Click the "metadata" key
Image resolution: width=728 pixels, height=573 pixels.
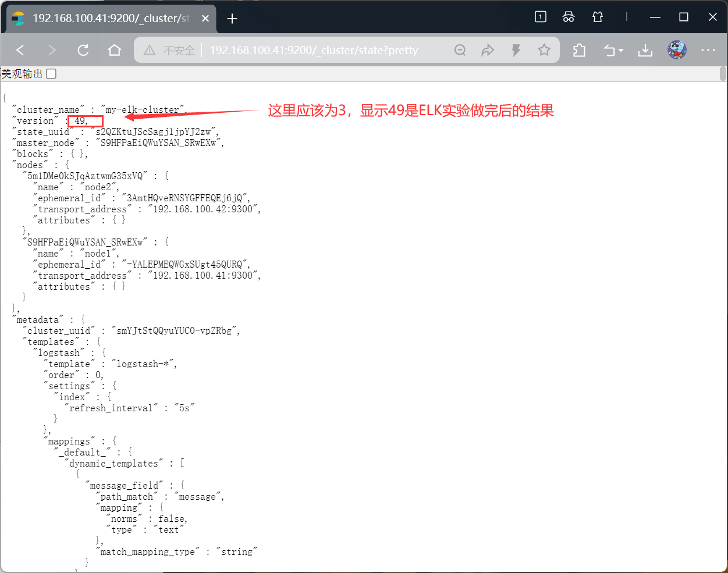(38, 320)
